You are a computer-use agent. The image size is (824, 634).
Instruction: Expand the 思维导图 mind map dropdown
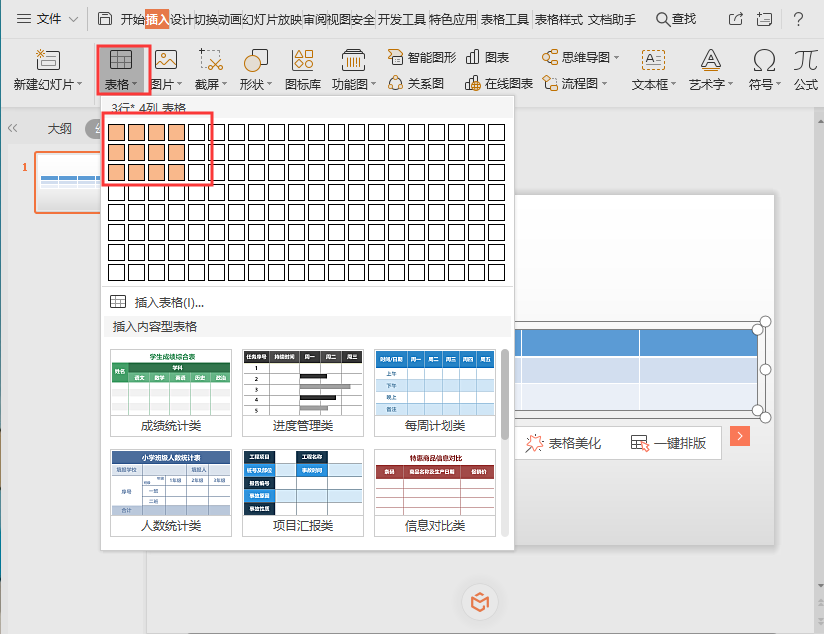point(617,58)
